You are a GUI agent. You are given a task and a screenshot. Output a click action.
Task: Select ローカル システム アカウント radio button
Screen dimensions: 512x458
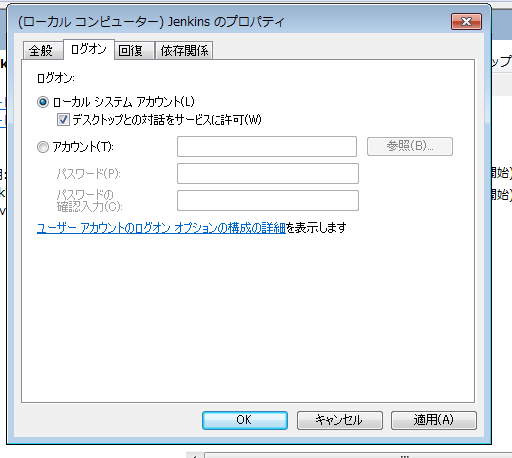click(x=43, y=102)
